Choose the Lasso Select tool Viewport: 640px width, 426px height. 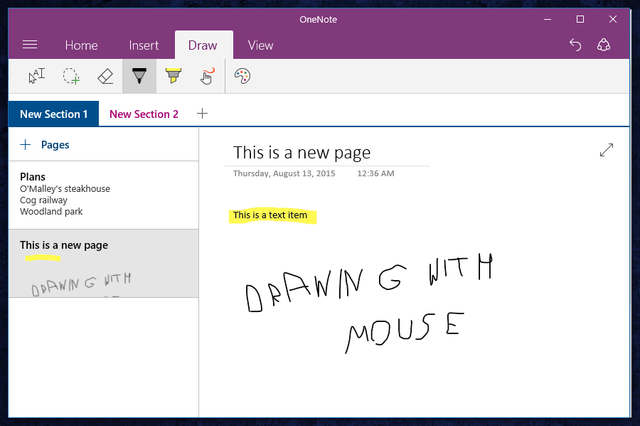(71, 76)
